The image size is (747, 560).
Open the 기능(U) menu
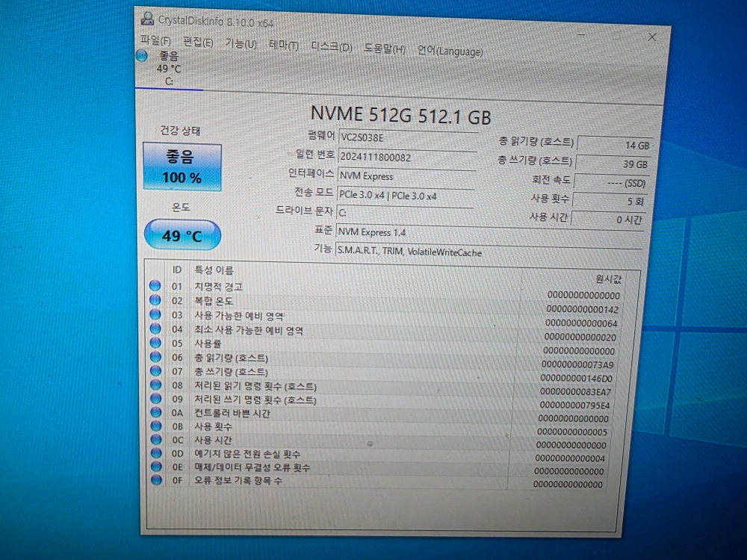click(241, 44)
